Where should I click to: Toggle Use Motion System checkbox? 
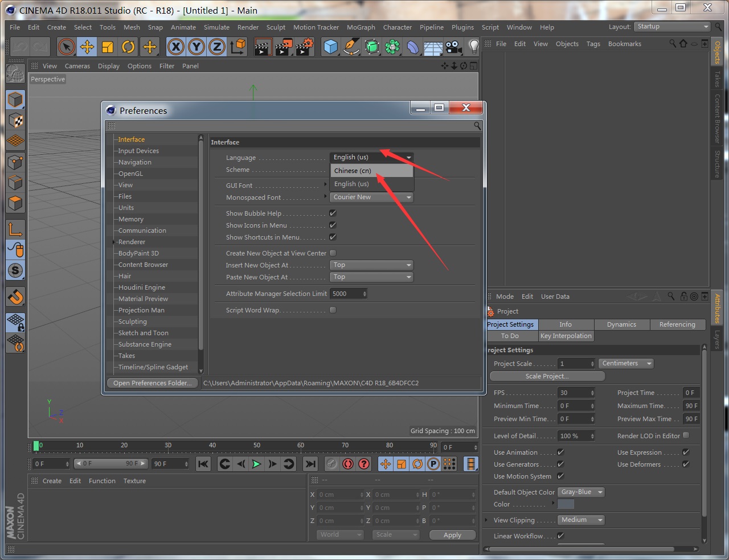(x=560, y=476)
